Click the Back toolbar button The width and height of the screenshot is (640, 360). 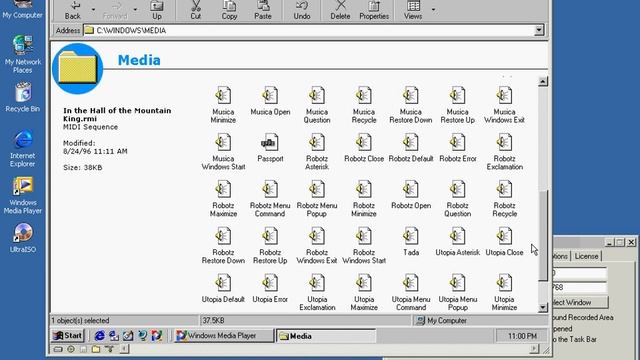[73, 10]
